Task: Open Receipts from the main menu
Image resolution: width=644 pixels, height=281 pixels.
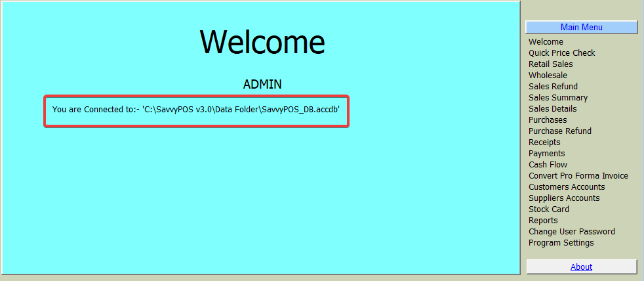Action: pos(544,142)
